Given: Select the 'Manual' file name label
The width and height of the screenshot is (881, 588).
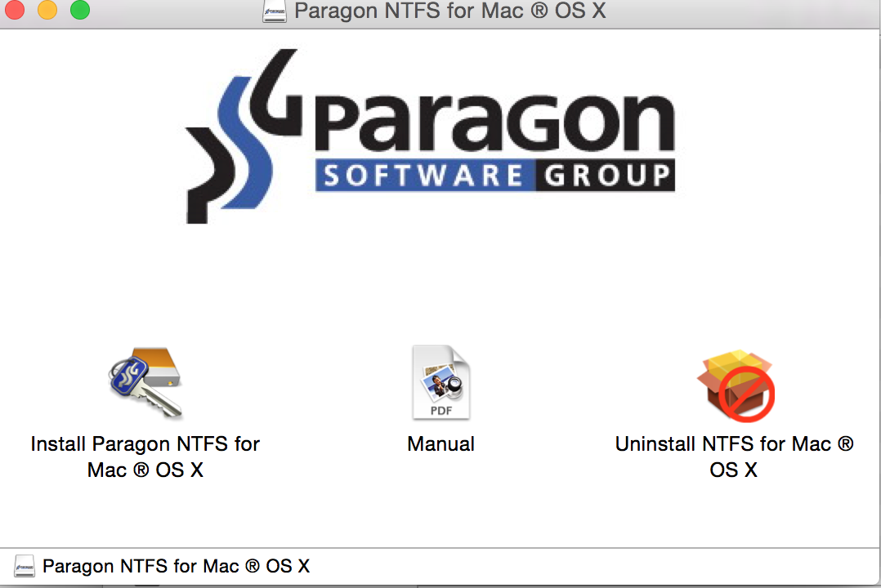Looking at the screenshot, I should pos(441,443).
